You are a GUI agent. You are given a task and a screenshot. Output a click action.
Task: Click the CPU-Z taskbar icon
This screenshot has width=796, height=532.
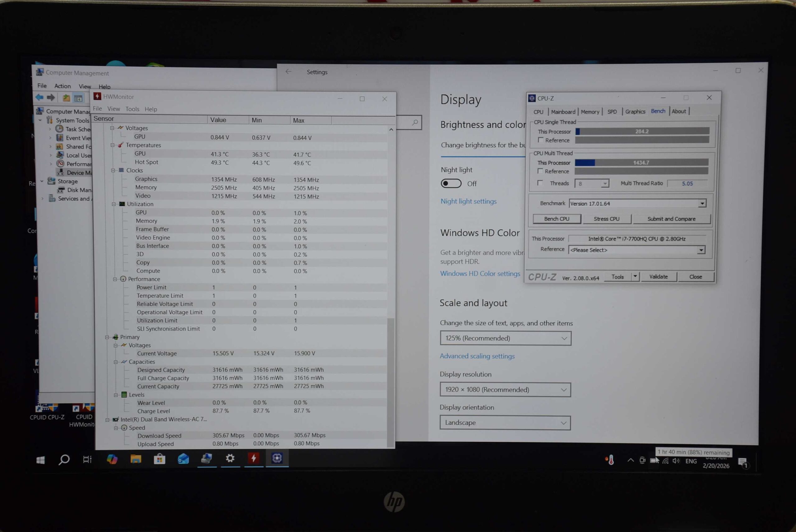pyautogui.click(x=277, y=458)
